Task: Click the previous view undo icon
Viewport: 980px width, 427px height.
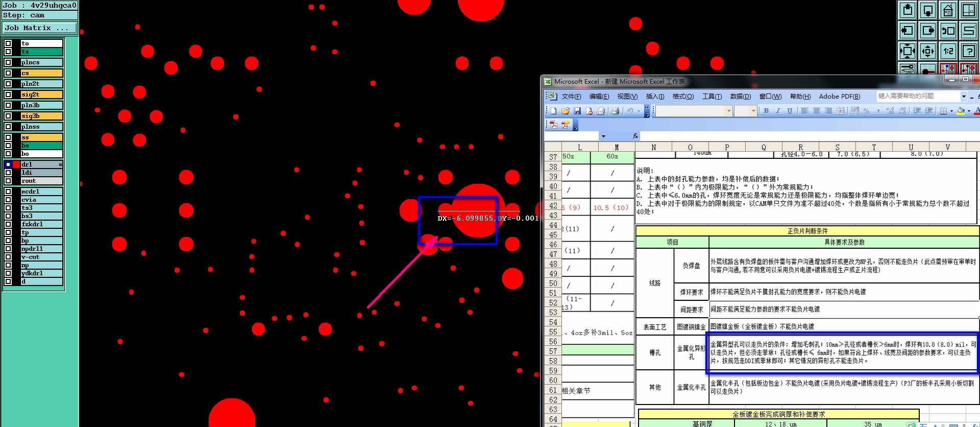Action: pyautogui.click(x=948, y=30)
